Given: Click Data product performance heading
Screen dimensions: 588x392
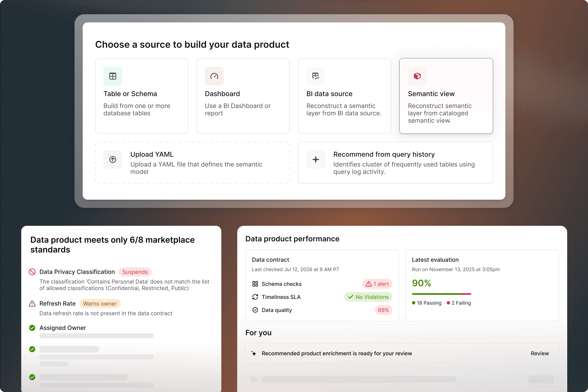Looking at the screenshot, I should tap(293, 239).
